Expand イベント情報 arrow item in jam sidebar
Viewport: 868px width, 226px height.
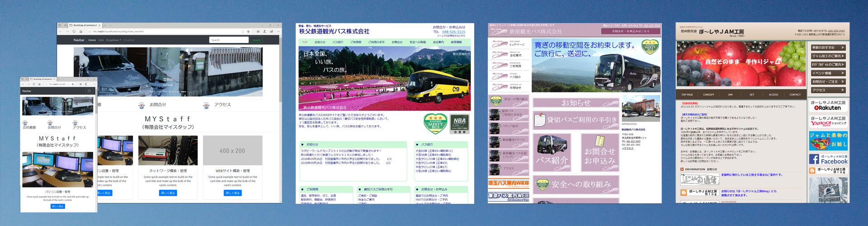point(828,73)
